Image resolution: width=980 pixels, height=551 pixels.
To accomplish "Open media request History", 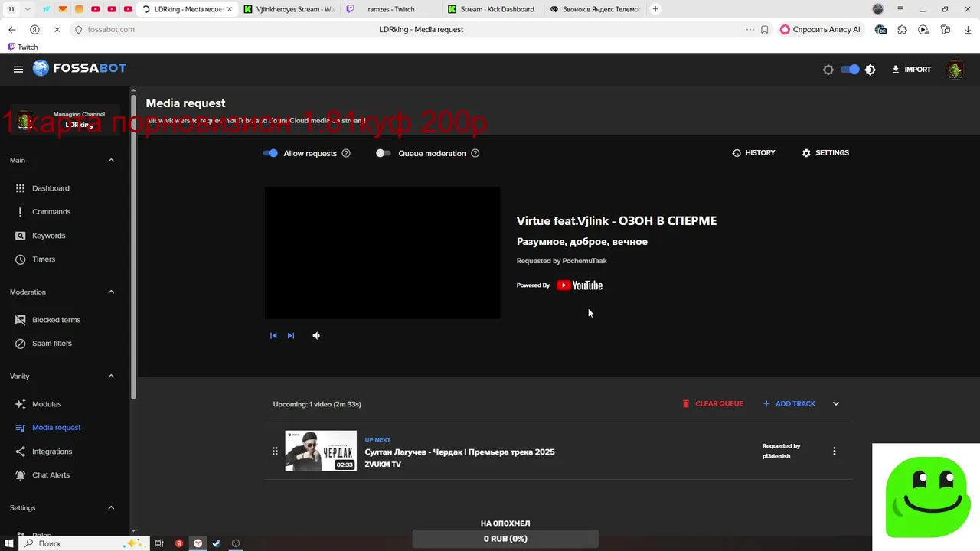I will coord(754,153).
